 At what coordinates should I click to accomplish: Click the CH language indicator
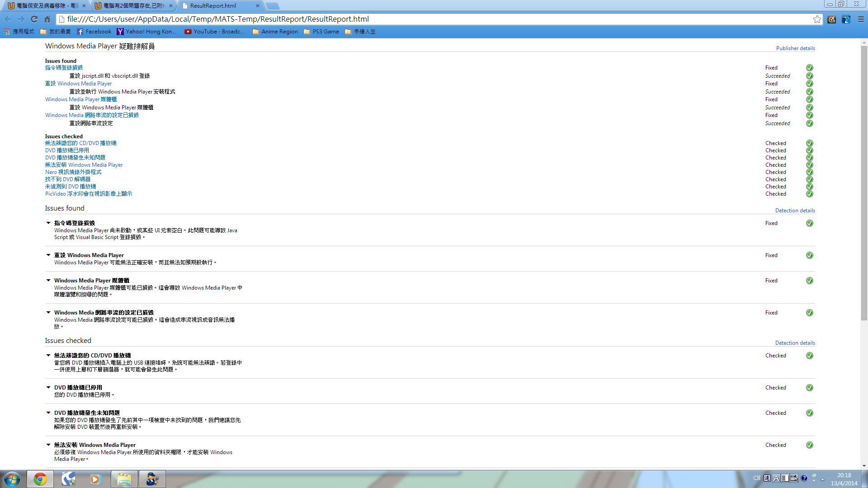click(757, 478)
